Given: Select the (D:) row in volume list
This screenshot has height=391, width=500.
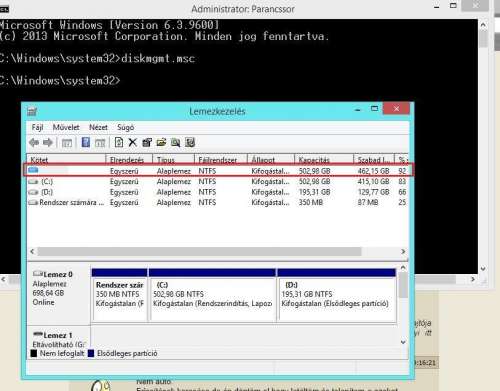Looking at the screenshot, I should (x=218, y=192).
